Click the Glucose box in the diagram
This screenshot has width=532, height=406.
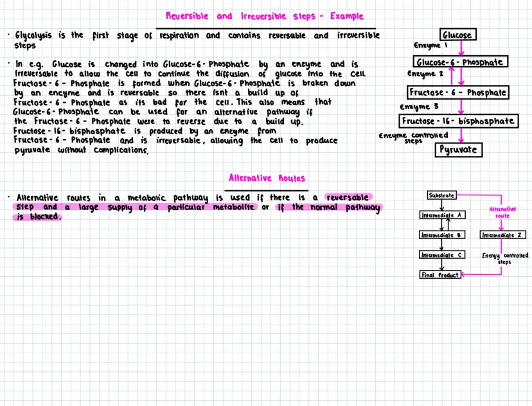457,35
